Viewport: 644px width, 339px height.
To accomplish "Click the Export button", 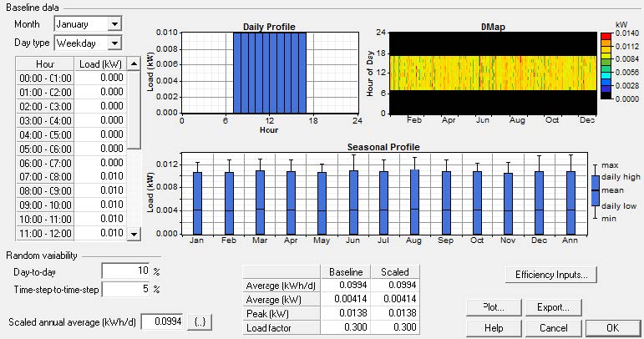I will 553,307.
